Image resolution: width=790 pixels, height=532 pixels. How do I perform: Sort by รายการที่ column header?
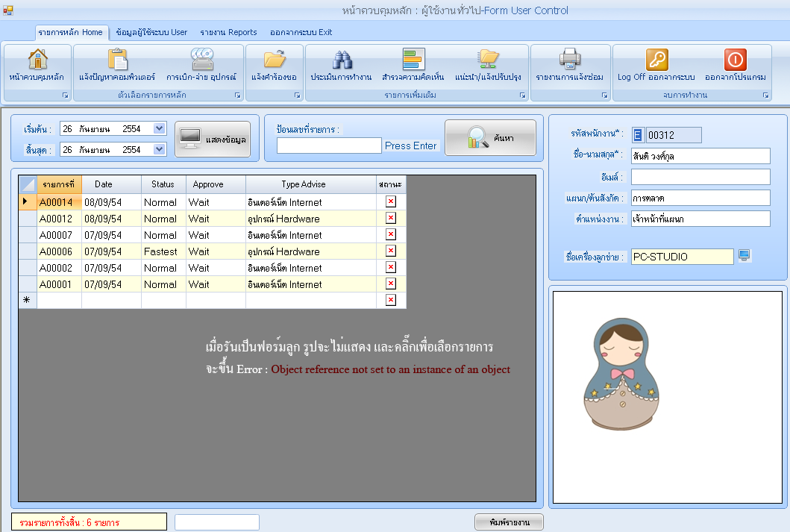(59, 184)
